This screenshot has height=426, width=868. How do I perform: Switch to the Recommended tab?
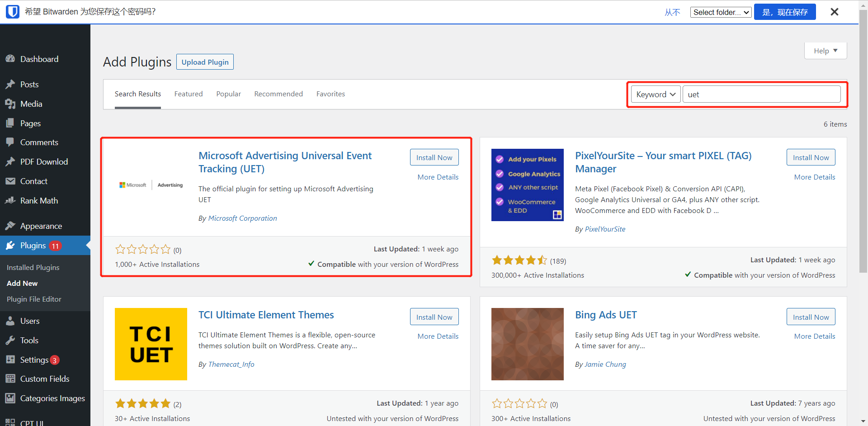coord(278,94)
